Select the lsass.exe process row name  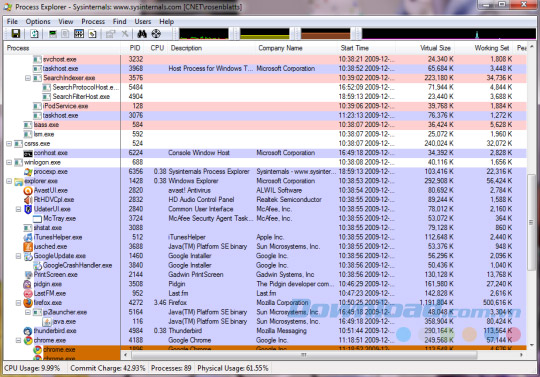46,125
